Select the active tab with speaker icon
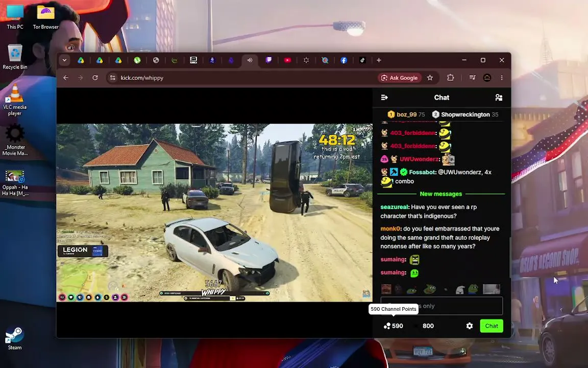The height and width of the screenshot is (368, 588). (x=250, y=60)
